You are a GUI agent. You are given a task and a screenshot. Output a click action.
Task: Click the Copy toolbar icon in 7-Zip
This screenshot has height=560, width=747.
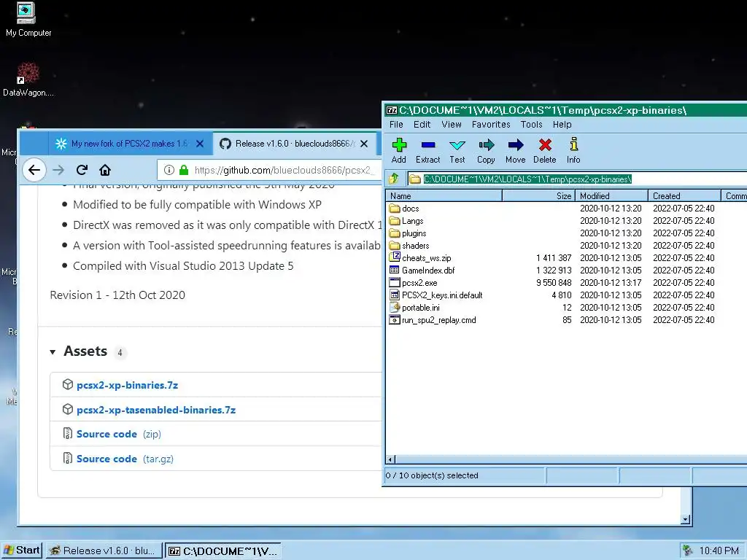point(486,150)
